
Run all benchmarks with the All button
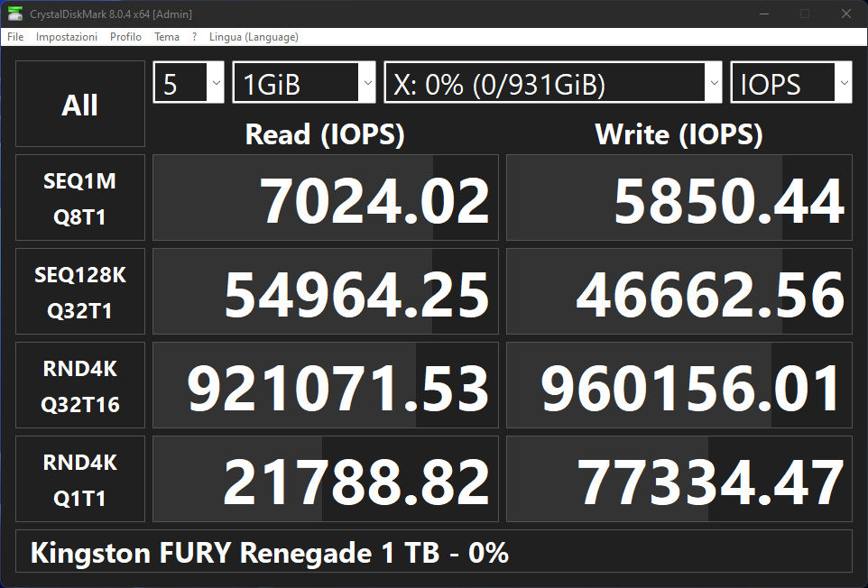click(80, 104)
